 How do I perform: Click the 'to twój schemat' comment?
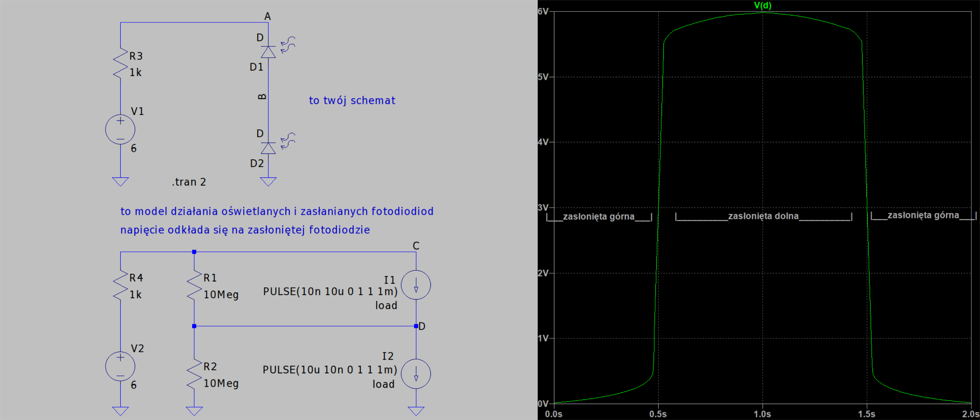click(x=352, y=101)
